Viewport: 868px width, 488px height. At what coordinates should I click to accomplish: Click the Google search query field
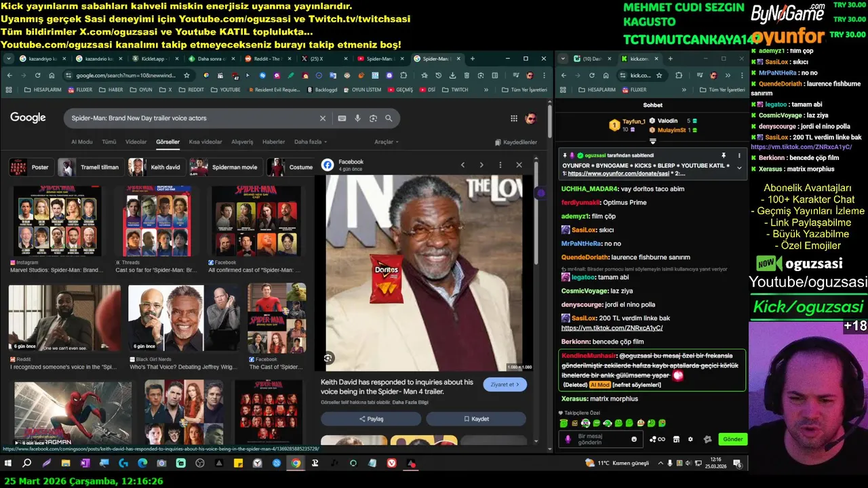pyautogui.click(x=193, y=118)
